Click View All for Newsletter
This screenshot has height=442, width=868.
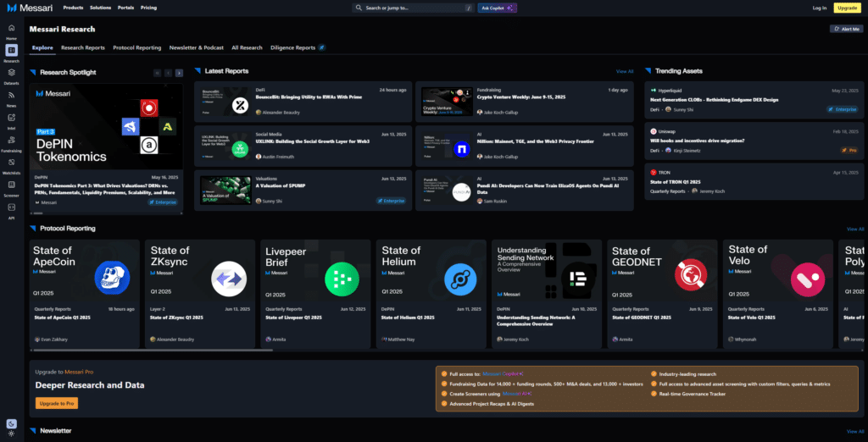854,432
